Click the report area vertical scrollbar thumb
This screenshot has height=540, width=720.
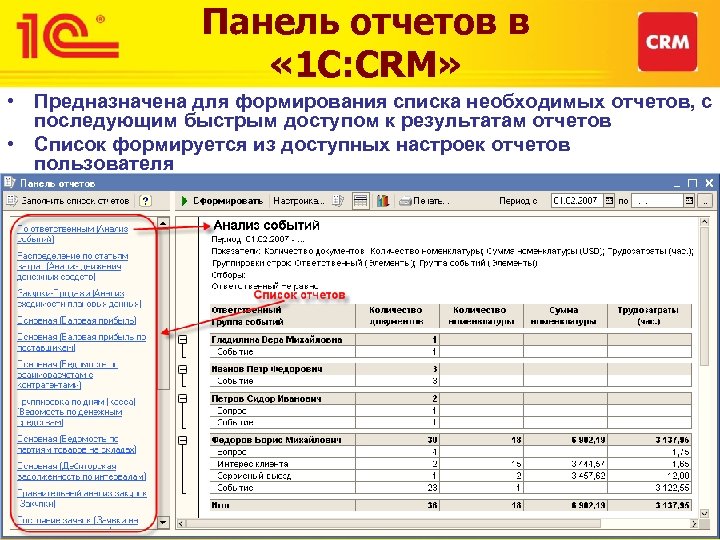click(704, 296)
